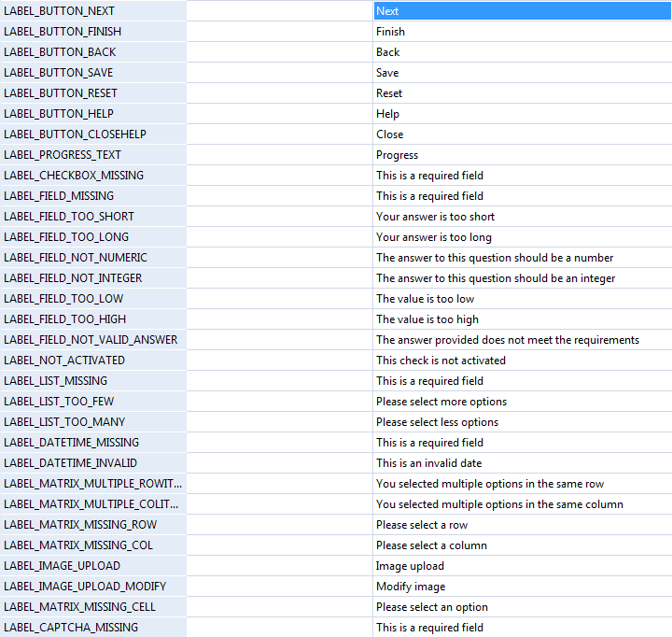This screenshot has height=637, width=672.
Task: Select the LABEL_BUTTON_SAVE key cell
Action: coord(93,73)
